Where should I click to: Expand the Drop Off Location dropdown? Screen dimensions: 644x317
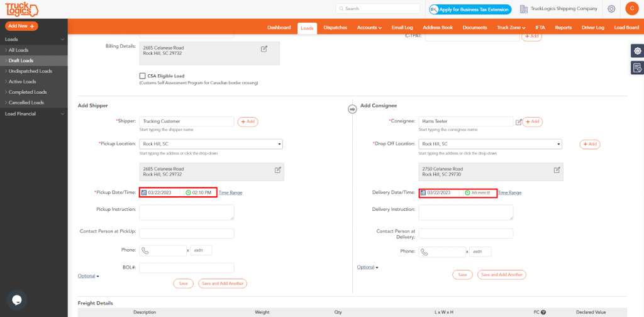point(558,144)
